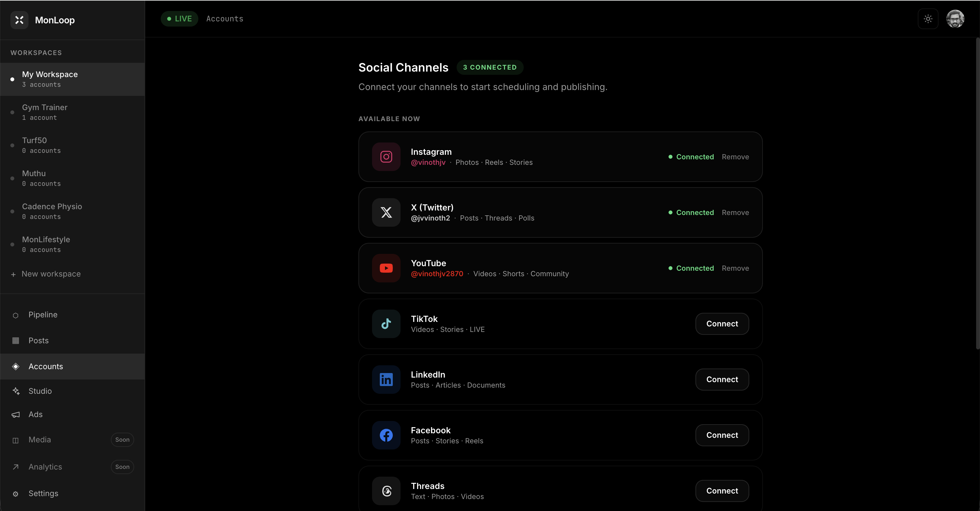This screenshot has width=980, height=511.
Task: Switch to the Cadence Physio workspace
Action: pos(72,211)
